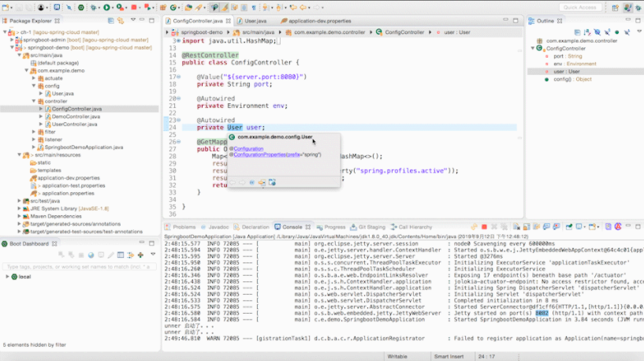
Task: Select SpringbootDemoApplication.java file
Action: click(84, 147)
